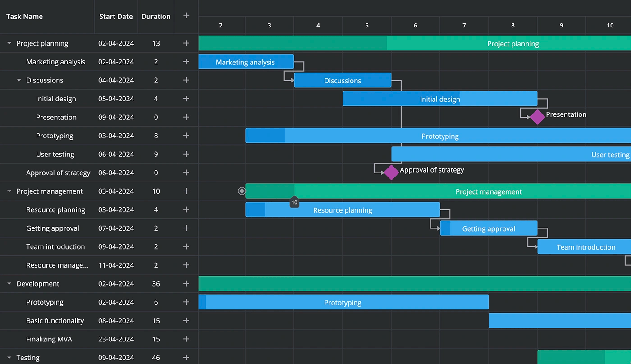
Task: Select the Getting approval task bar
Action: [x=489, y=228]
